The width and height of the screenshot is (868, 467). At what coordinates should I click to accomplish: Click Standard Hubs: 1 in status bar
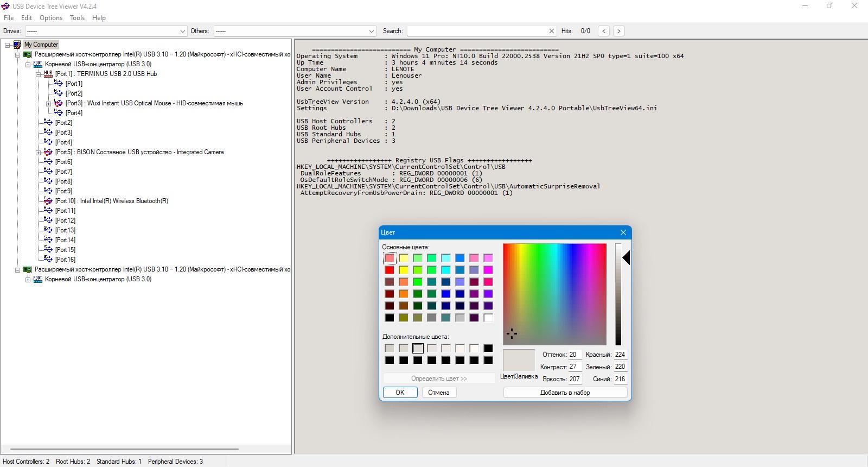point(119,462)
